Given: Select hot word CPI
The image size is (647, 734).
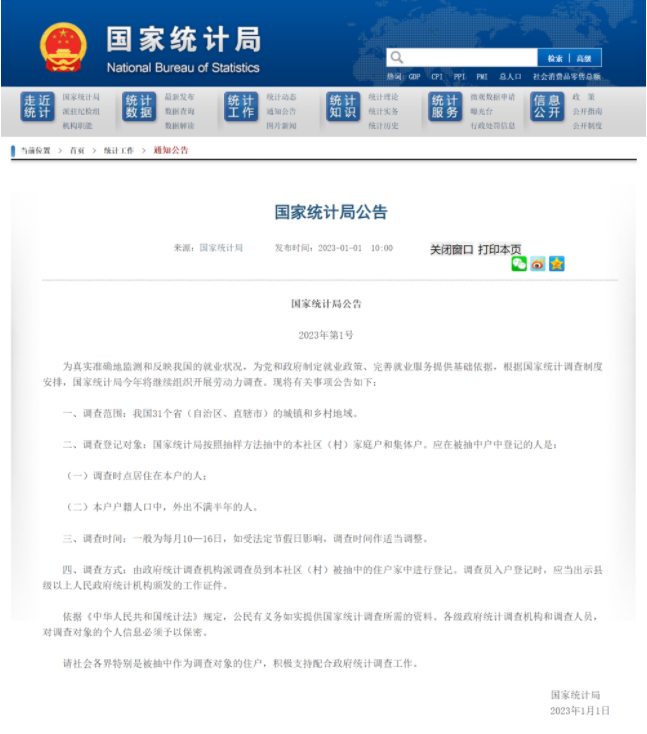Looking at the screenshot, I should click(x=437, y=77).
